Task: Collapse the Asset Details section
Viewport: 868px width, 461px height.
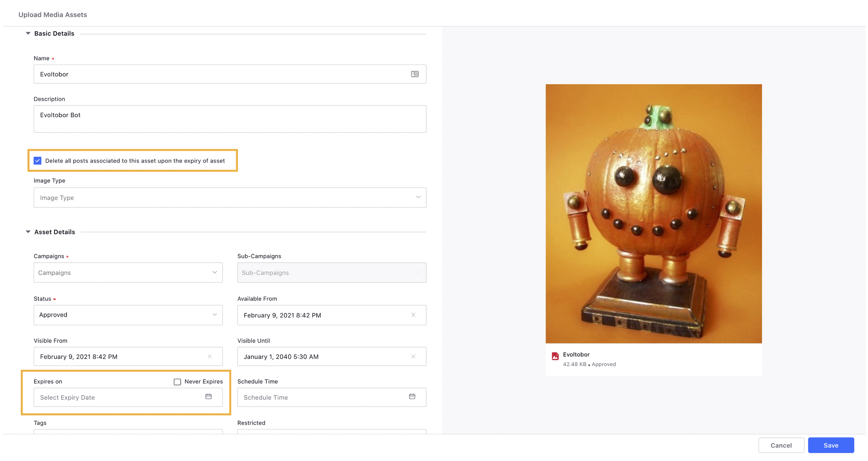Action: coord(28,232)
